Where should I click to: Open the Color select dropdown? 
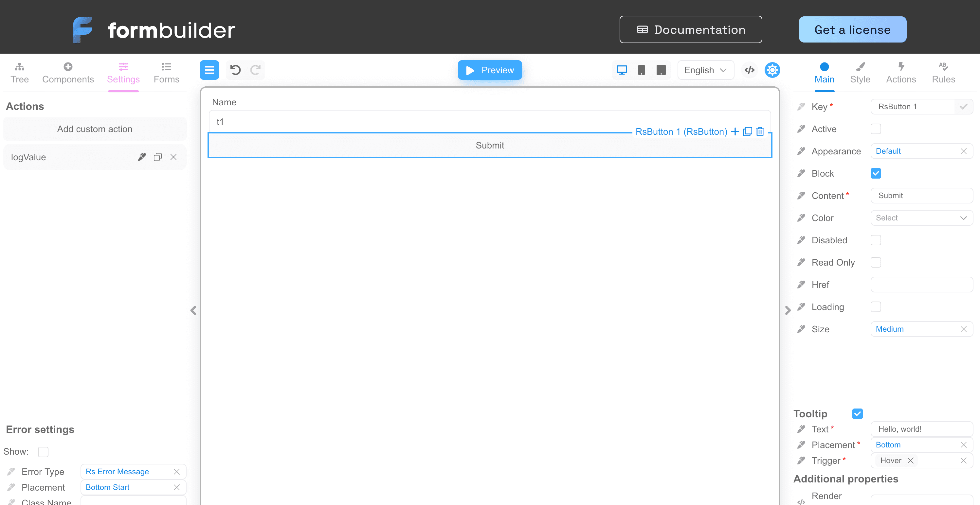[921, 218]
